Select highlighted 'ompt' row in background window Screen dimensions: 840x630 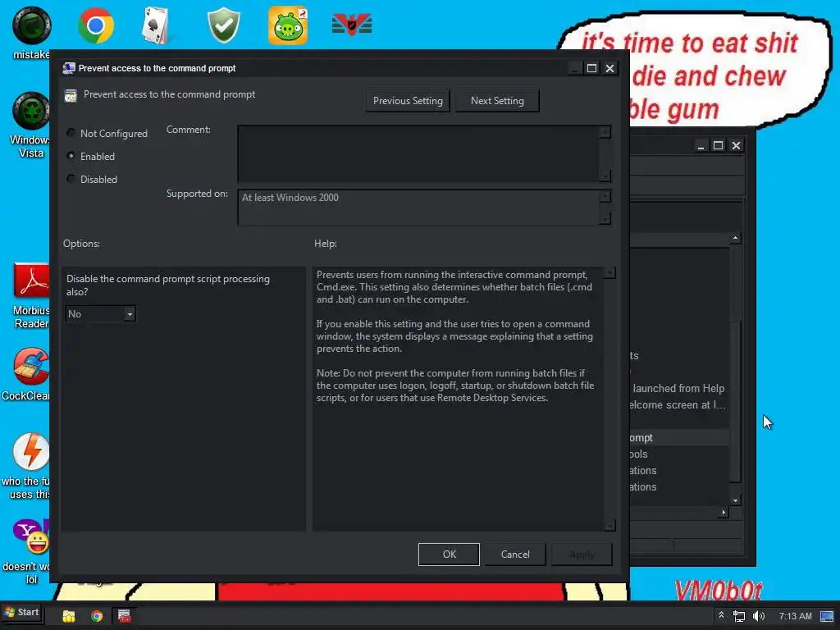[x=679, y=438]
